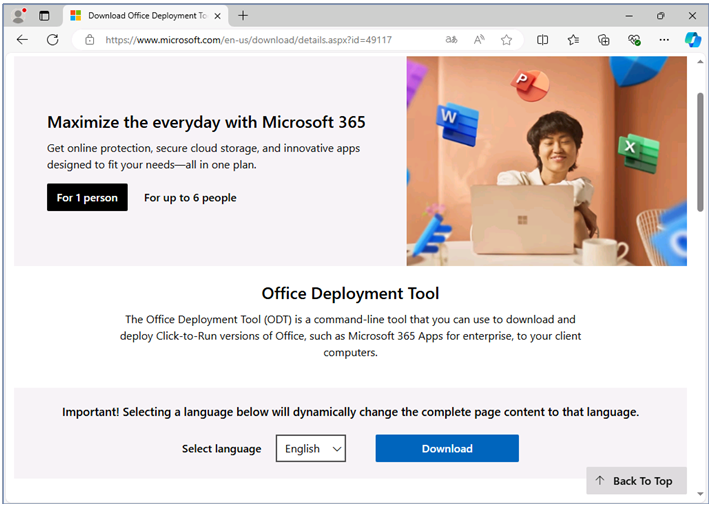Open a new browser tab

(243, 16)
